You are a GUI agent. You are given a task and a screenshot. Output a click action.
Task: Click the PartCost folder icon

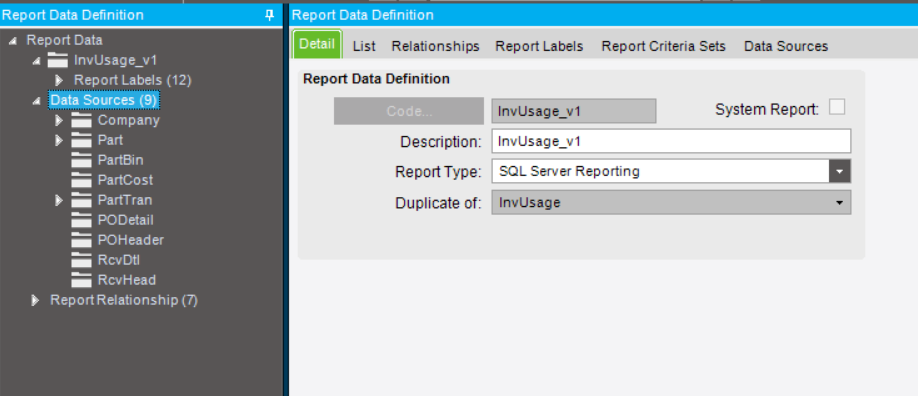(81, 180)
